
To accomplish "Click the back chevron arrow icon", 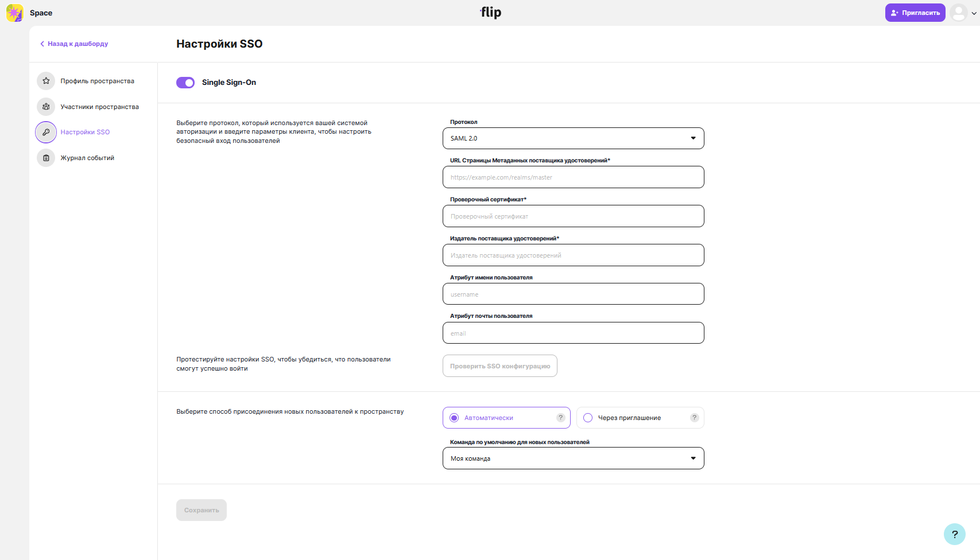I will pos(42,44).
